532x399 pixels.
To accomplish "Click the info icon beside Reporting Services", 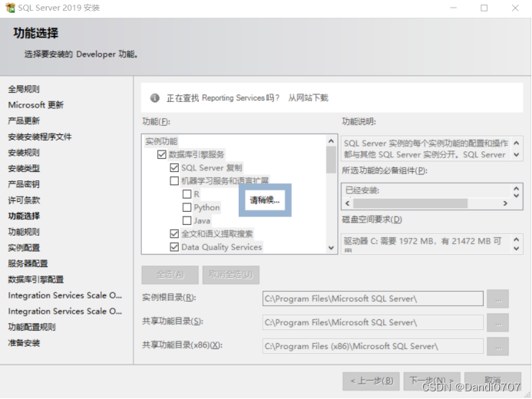I will (155, 98).
